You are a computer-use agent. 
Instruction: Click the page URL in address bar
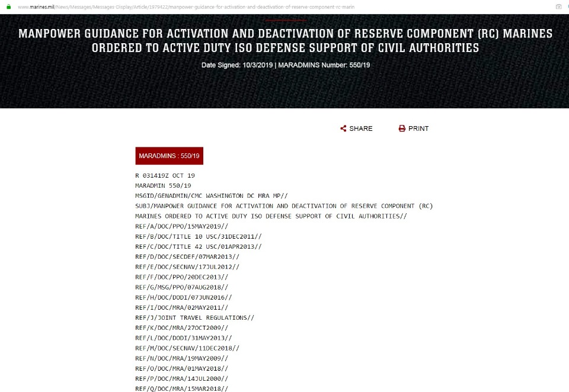tap(186, 7)
